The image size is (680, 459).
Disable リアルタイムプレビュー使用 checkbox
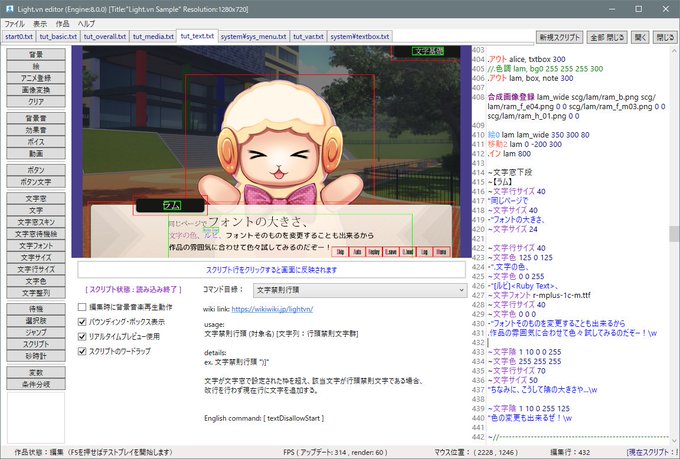click(x=82, y=337)
